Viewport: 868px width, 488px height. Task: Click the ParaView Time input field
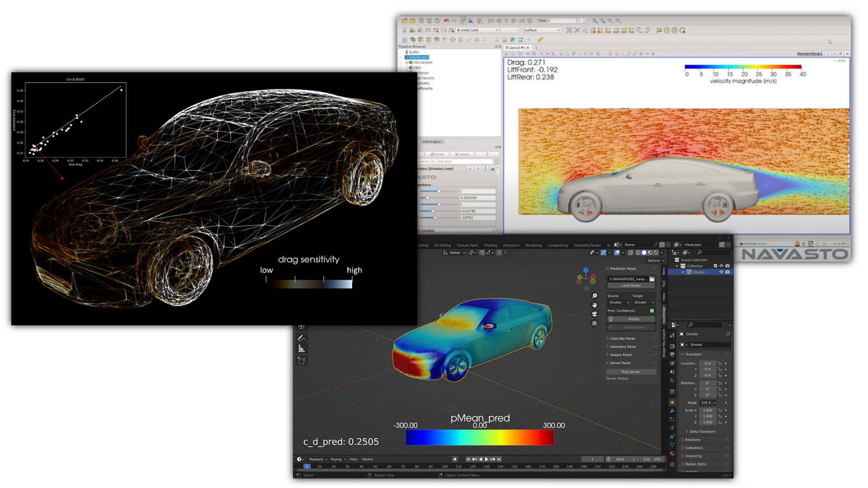pos(562,21)
